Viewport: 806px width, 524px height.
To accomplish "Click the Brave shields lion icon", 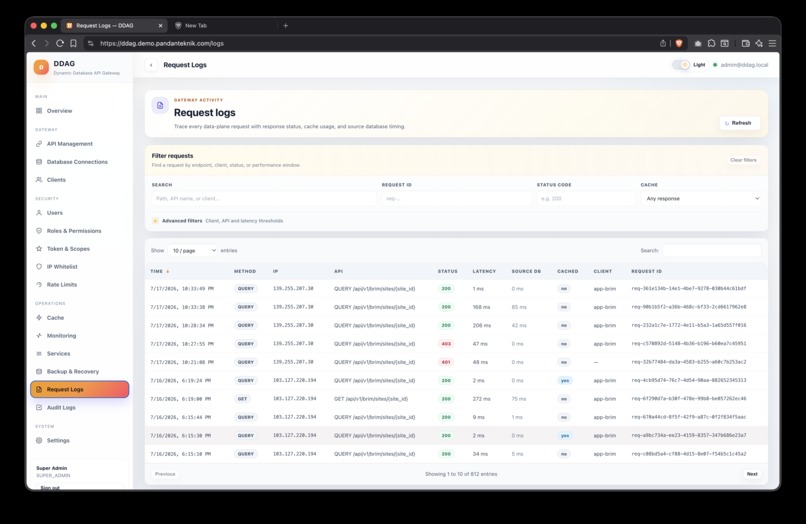I will pos(679,43).
